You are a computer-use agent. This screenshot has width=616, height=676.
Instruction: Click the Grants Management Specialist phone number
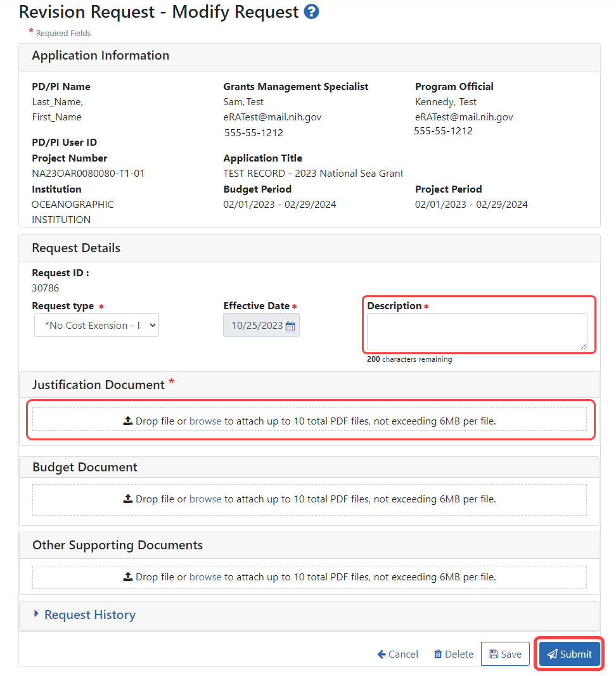pos(253,133)
